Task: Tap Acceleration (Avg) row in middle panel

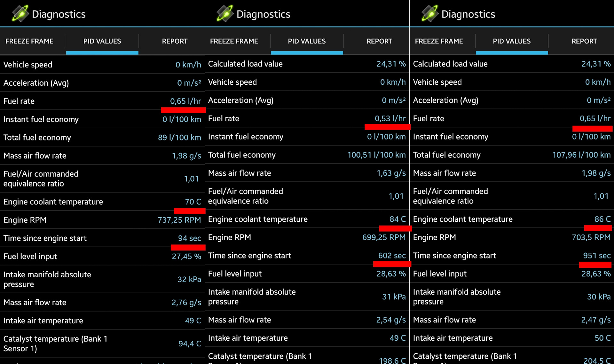Action: (x=307, y=100)
